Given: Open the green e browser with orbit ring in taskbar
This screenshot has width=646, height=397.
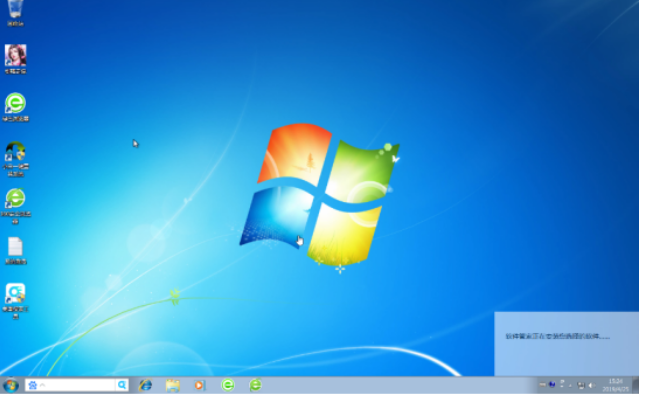Looking at the screenshot, I should point(255,385).
